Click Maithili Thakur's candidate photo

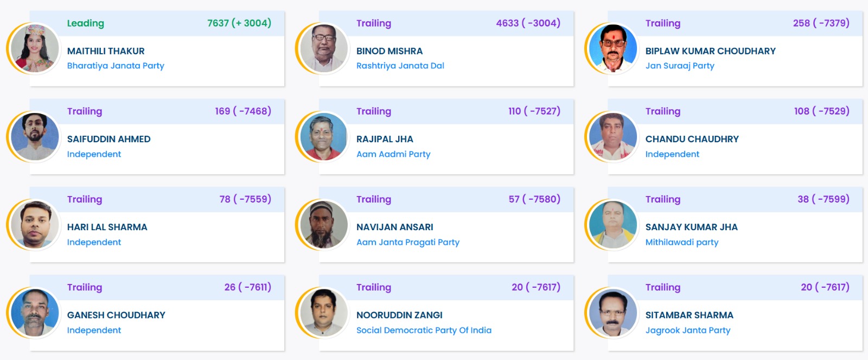point(35,49)
